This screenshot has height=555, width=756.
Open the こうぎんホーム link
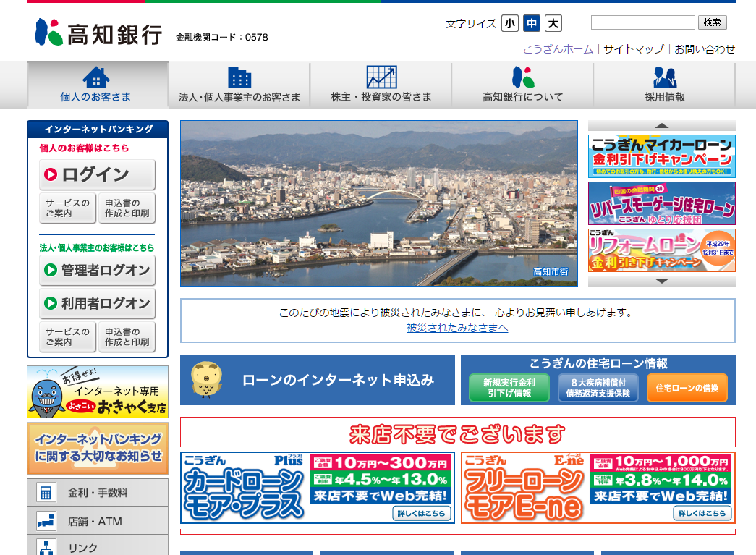558,49
